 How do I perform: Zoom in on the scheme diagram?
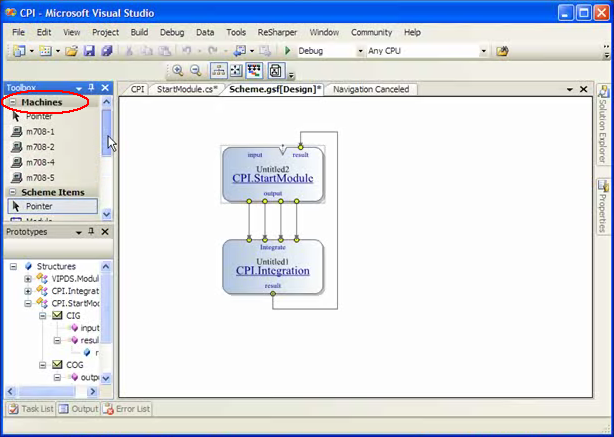(178, 70)
